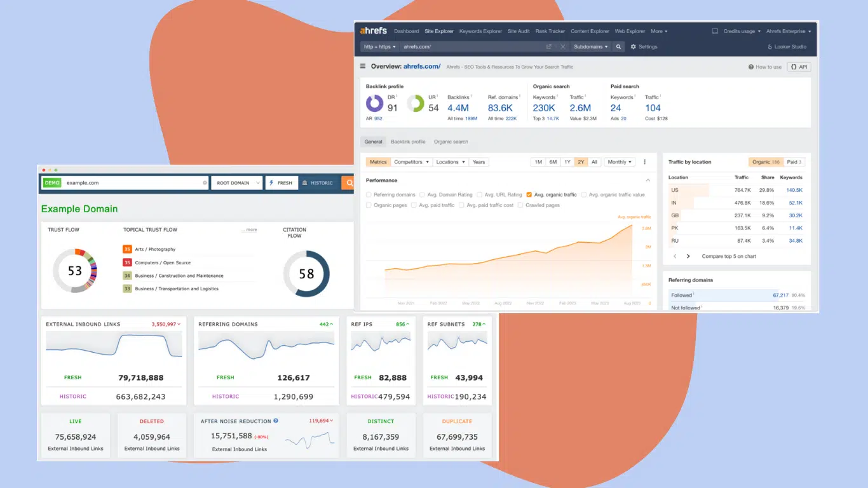Open Keywords Explorer in Ahrefs
The height and width of the screenshot is (488, 868).
(480, 31)
